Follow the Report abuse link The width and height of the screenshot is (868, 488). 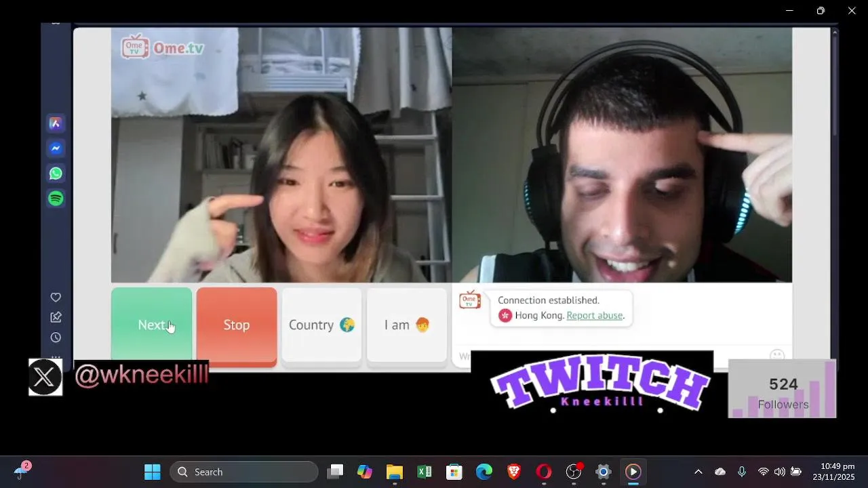(x=595, y=315)
